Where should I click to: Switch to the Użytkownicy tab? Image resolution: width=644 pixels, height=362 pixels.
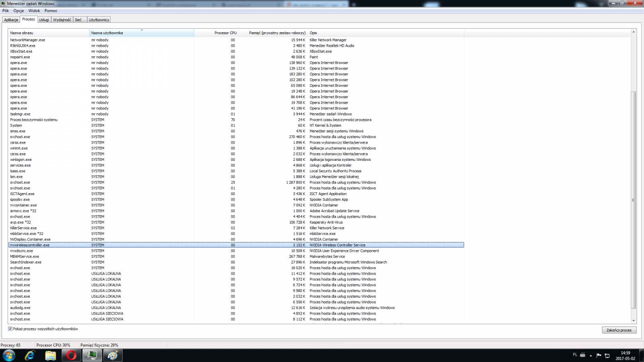coord(99,20)
